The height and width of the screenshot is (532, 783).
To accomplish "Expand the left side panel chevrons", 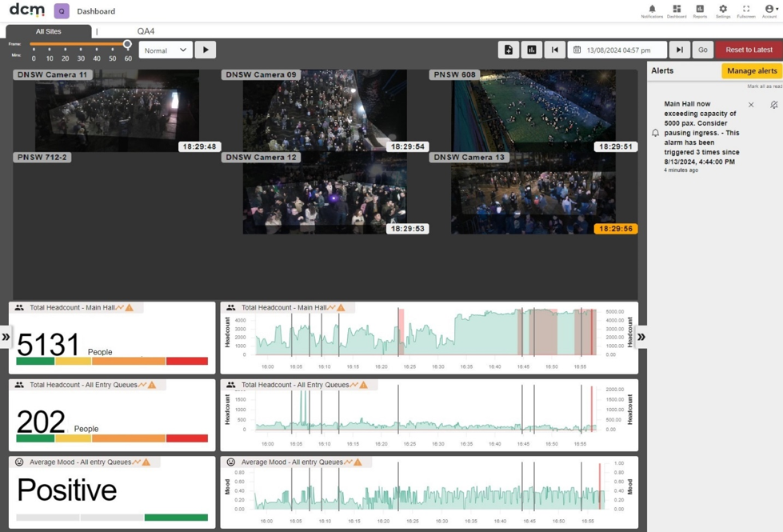I will point(6,337).
